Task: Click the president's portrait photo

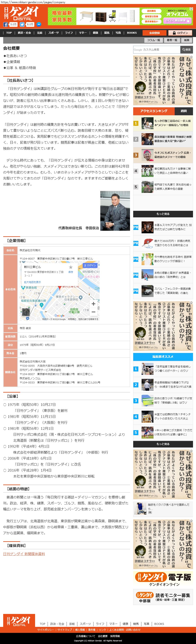Action: (115, 211)
